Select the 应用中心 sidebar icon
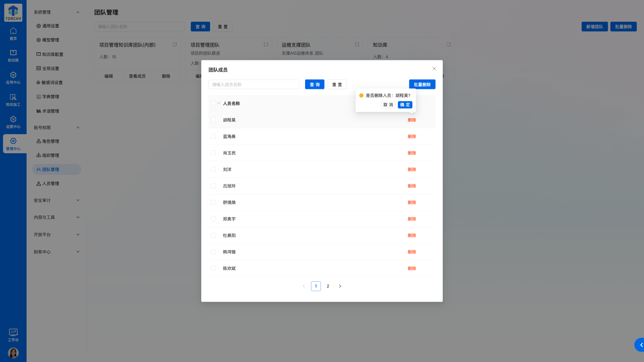 click(13, 78)
